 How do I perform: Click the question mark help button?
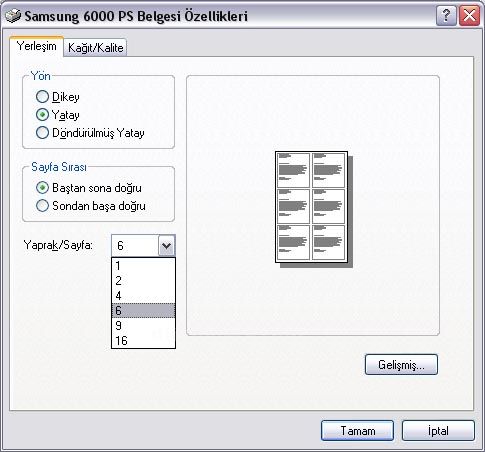[x=446, y=16]
